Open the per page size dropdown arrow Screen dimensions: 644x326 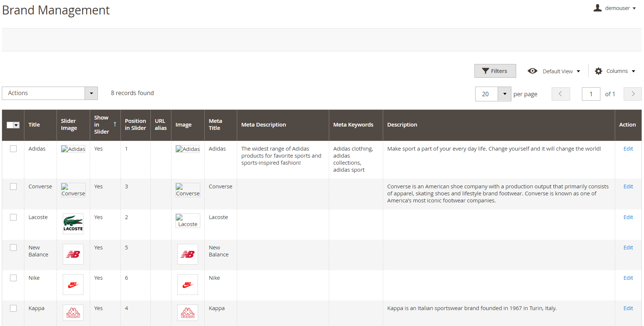504,94
